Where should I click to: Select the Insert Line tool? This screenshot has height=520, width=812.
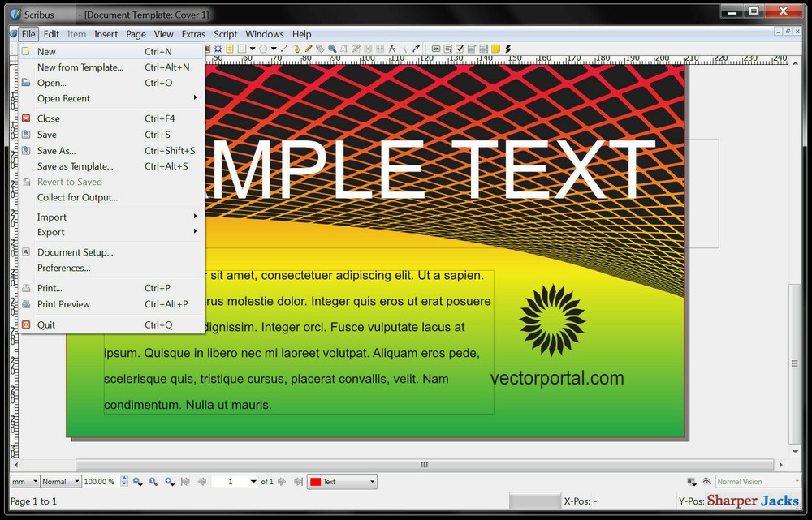[283, 49]
